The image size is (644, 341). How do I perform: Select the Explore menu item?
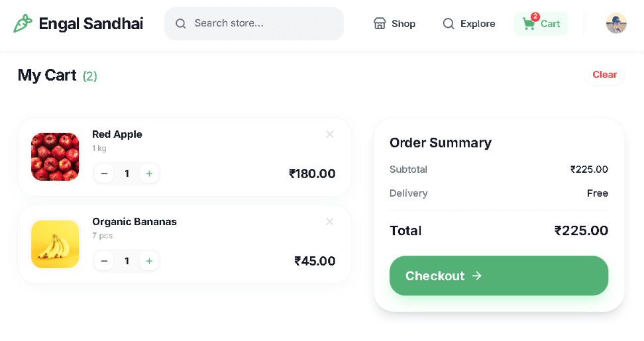pos(468,23)
